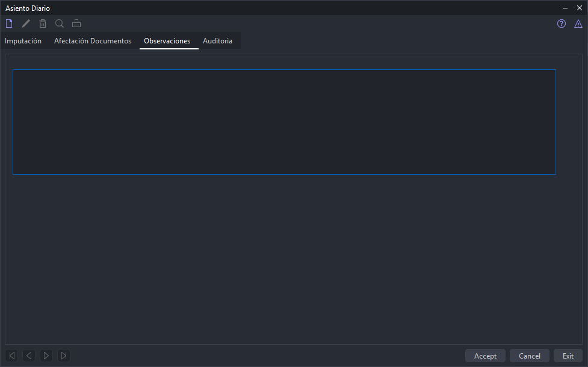Focus the observations text area

click(284, 122)
